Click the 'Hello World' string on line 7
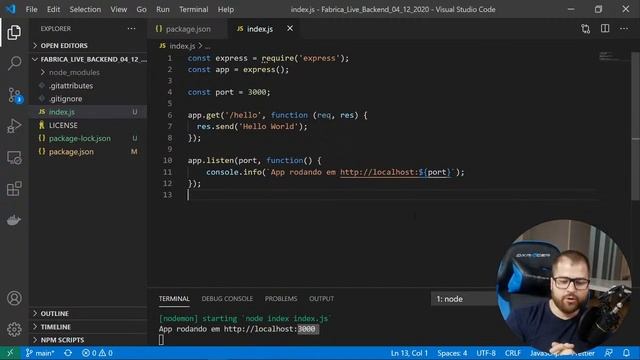Screen dimensions: 640x360 coord(269,127)
